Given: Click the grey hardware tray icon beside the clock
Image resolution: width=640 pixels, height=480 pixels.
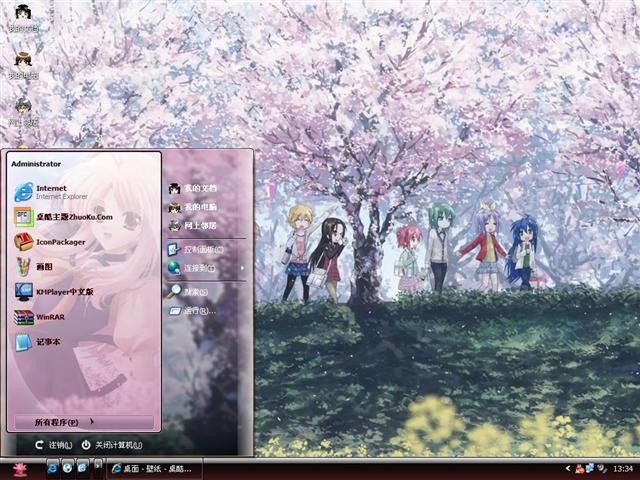Looking at the screenshot, I should point(601,469).
